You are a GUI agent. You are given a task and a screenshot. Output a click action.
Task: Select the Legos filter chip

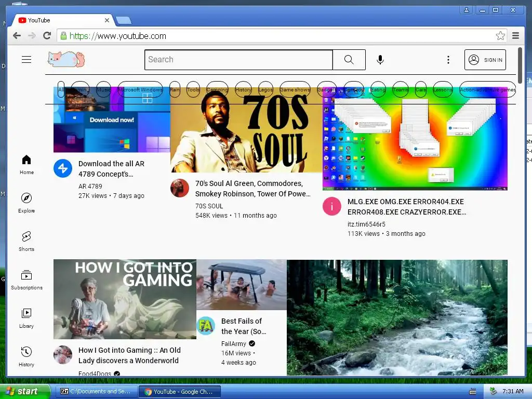point(265,89)
